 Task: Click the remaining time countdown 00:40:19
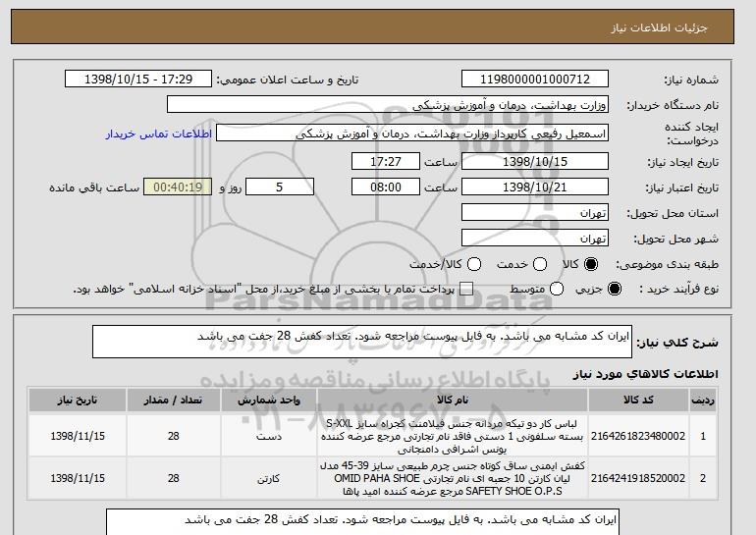tap(178, 187)
